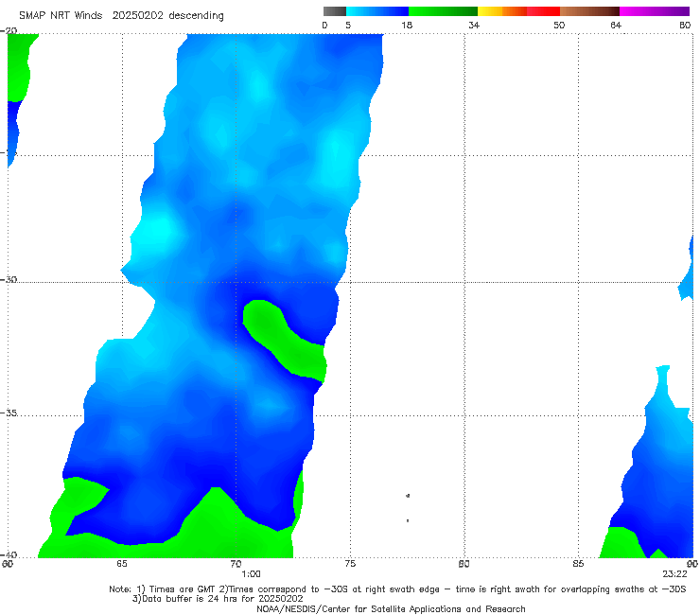This screenshot has height=615, width=700.
Task: Select the red colorbar segment before 50
Action: click(x=543, y=11)
